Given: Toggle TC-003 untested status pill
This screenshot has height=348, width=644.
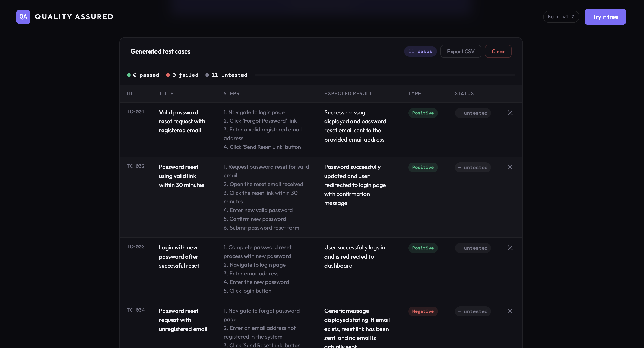Looking at the screenshot, I should click(472, 248).
